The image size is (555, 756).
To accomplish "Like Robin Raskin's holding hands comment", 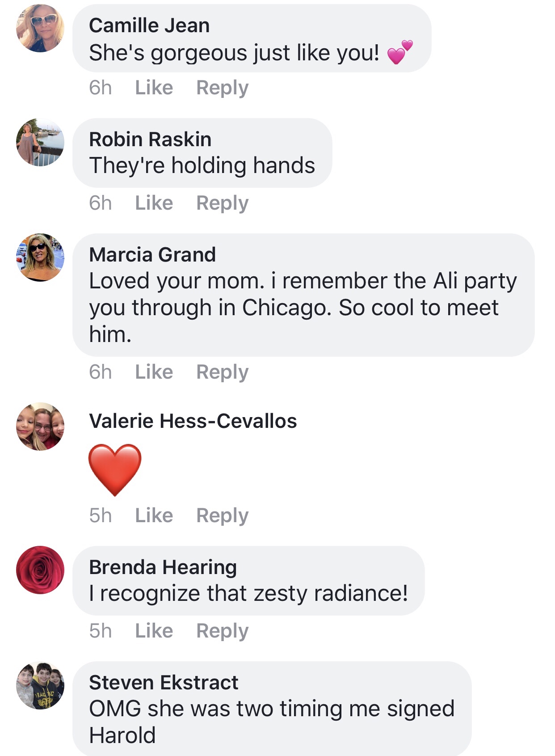I will [x=154, y=203].
